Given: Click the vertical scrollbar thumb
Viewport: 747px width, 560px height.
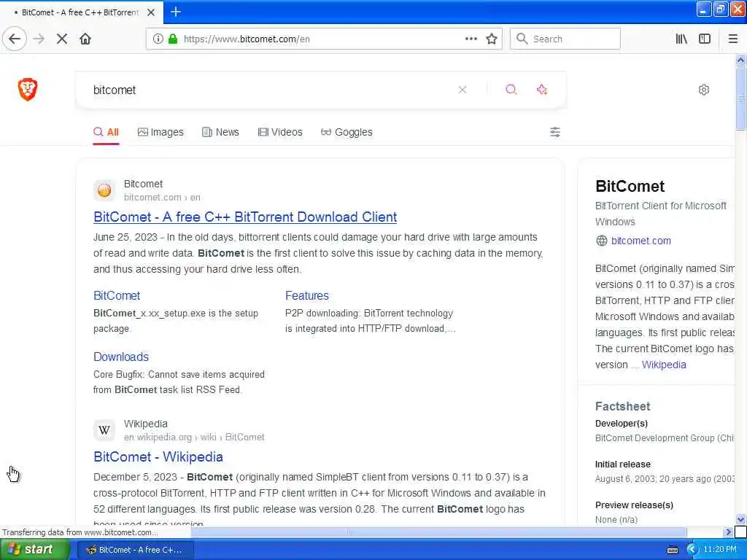Looking at the screenshot, I should [740, 98].
